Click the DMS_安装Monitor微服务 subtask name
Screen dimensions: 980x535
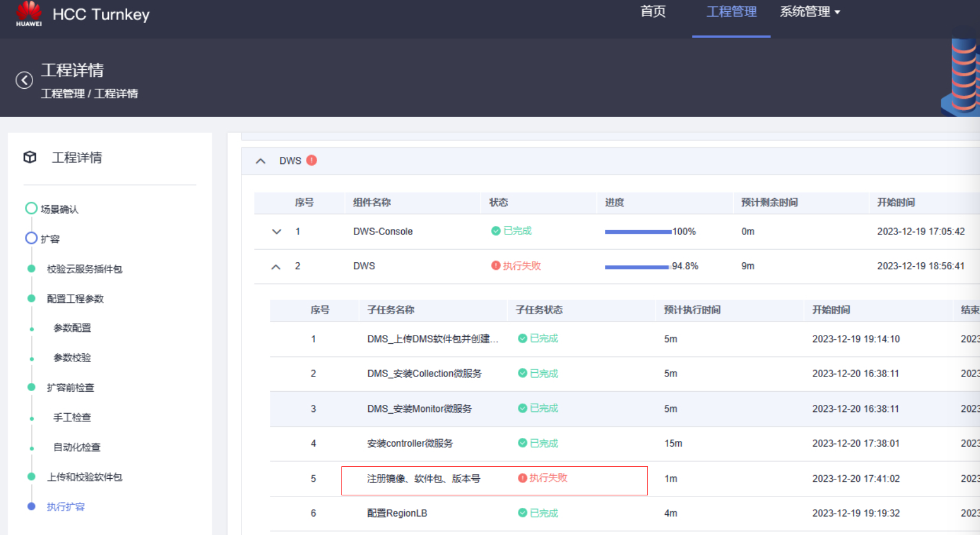(x=420, y=409)
